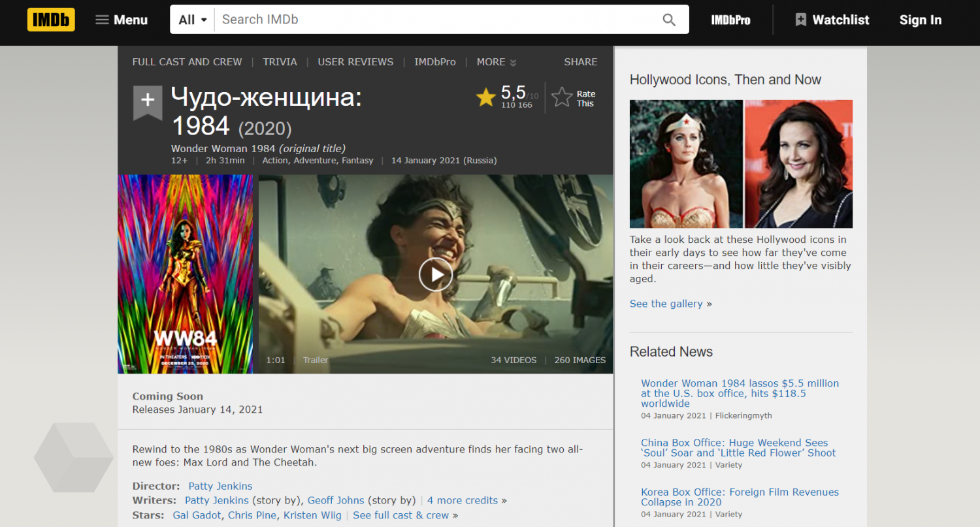Click Gal Gadot star link
The width and height of the screenshot is (980, 527).
197,515
